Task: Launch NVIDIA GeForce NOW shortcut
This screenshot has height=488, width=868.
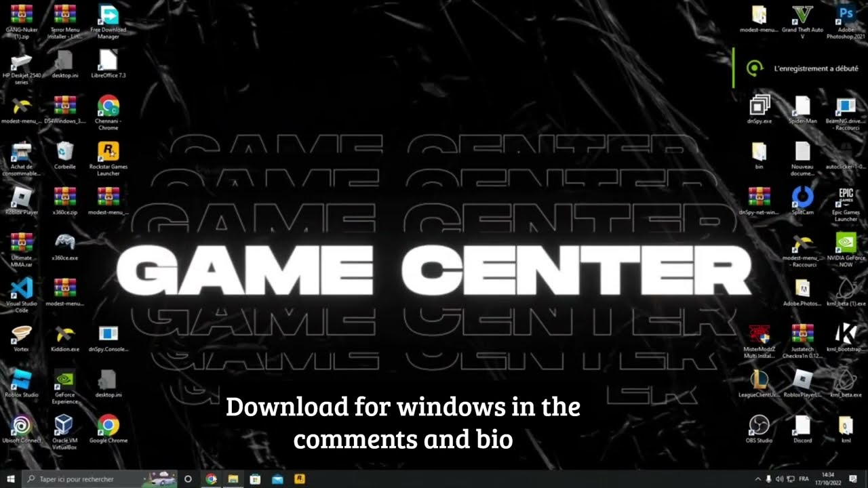Action: tap(846, 250)
